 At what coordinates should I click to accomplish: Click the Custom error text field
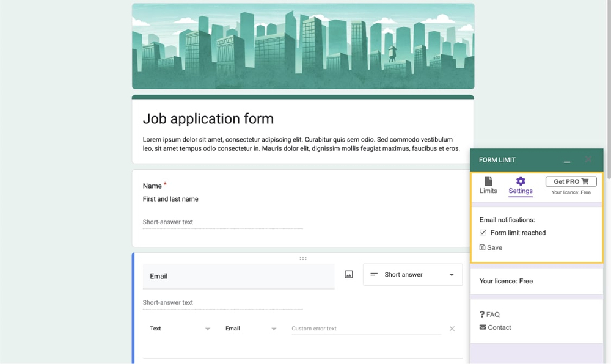click(365, 329)
